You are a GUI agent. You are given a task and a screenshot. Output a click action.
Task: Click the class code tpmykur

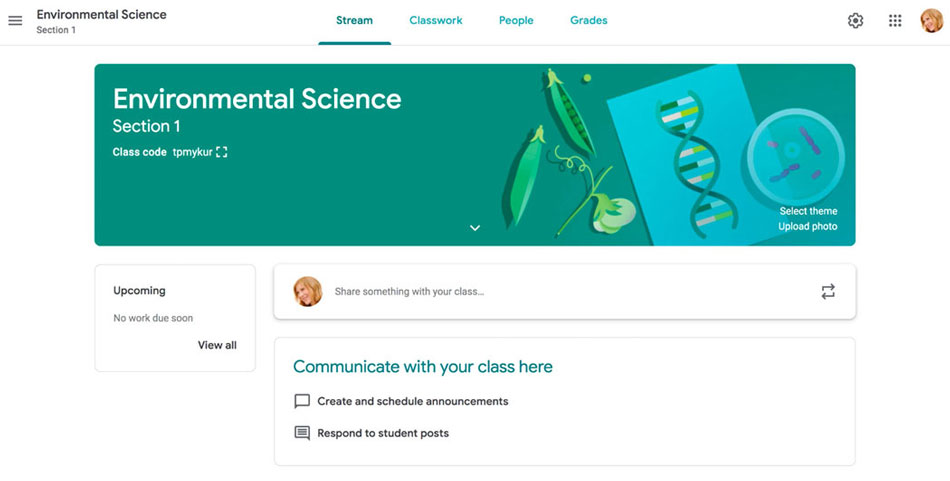[192, 152]
